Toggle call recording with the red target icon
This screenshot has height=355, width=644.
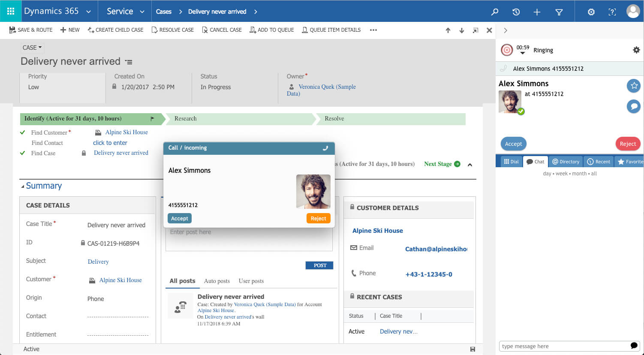tap(506, 49)
